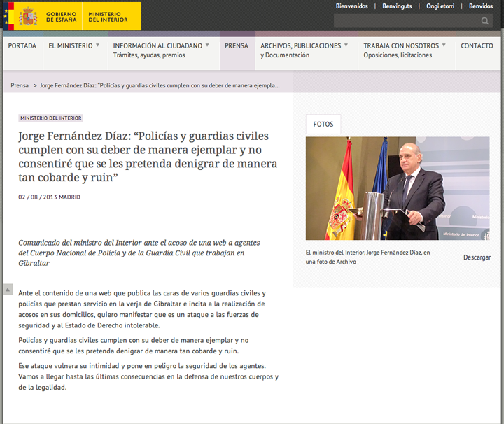
Task: Switch language to Bienvenidos
Action: point(351,6)
